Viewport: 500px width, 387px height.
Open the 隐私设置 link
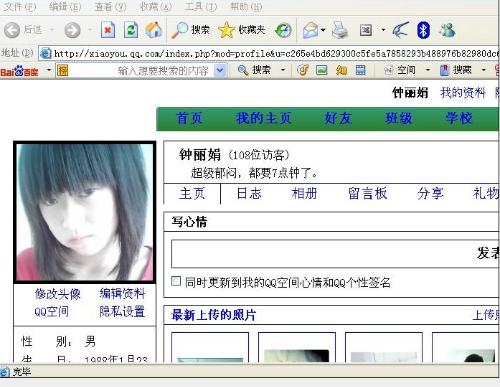122,311
